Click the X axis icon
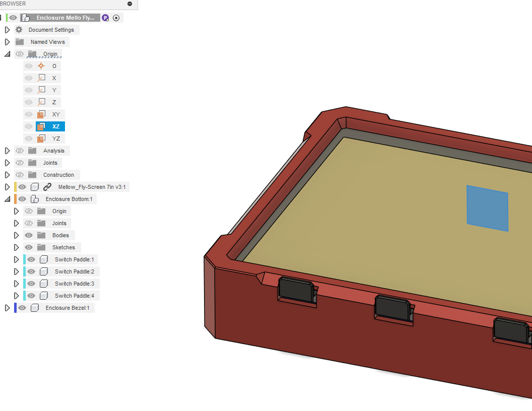The width and height of the screenshot is (532, 411). [41, 78]
